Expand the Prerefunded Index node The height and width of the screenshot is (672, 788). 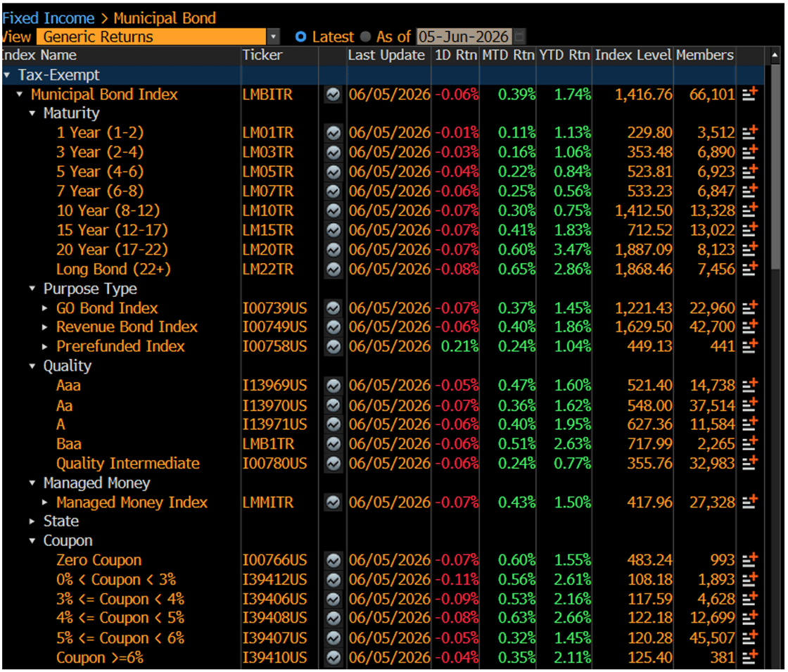click(45, 346)
